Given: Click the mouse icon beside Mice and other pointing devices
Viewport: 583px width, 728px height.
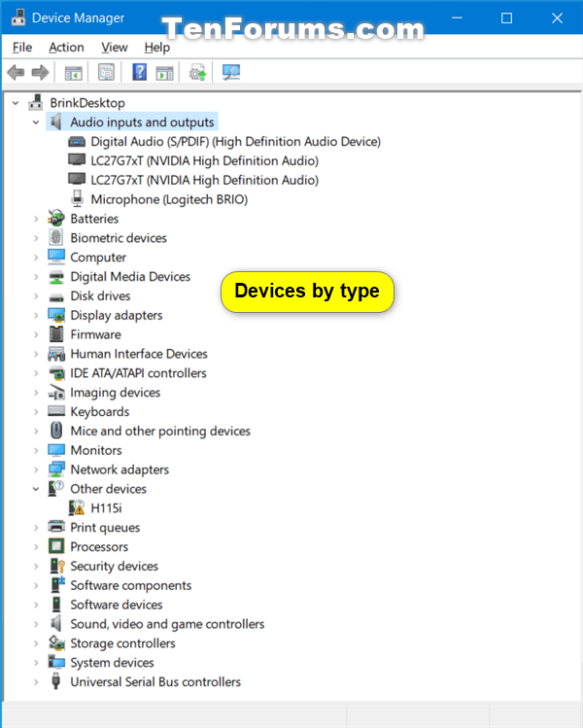Looking at the screenshot, I should point(56,431).
